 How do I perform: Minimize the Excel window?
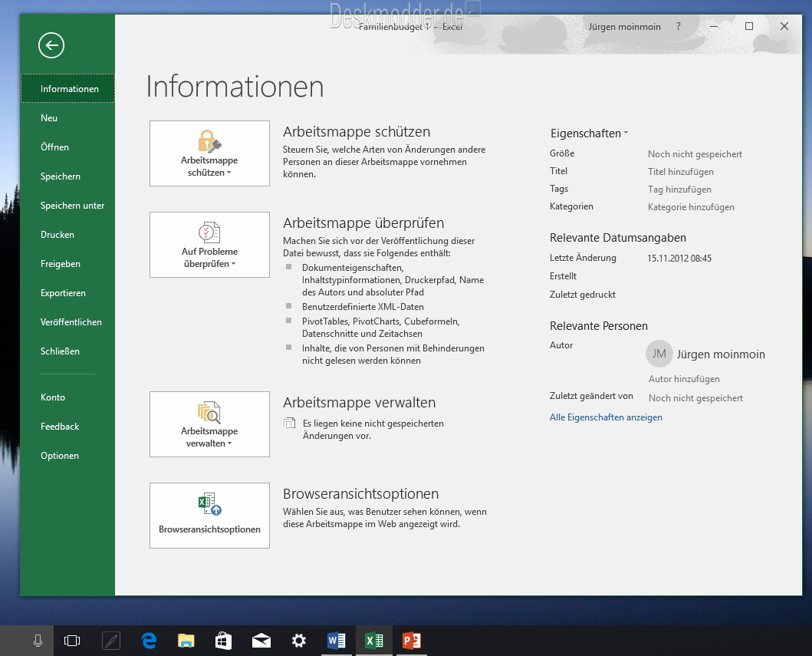tap(714, 26)
